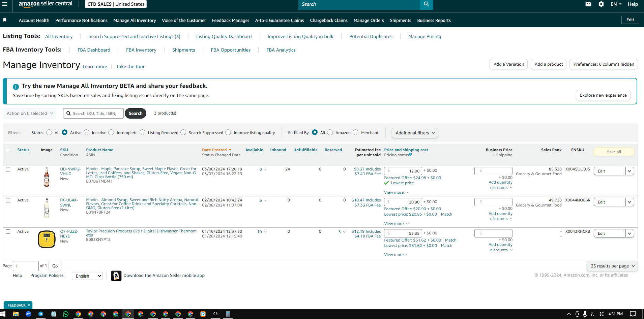This screenshot has height=319, width=644.
Task: Click the 'Add a product' button
Action: [x=549, y=64]
